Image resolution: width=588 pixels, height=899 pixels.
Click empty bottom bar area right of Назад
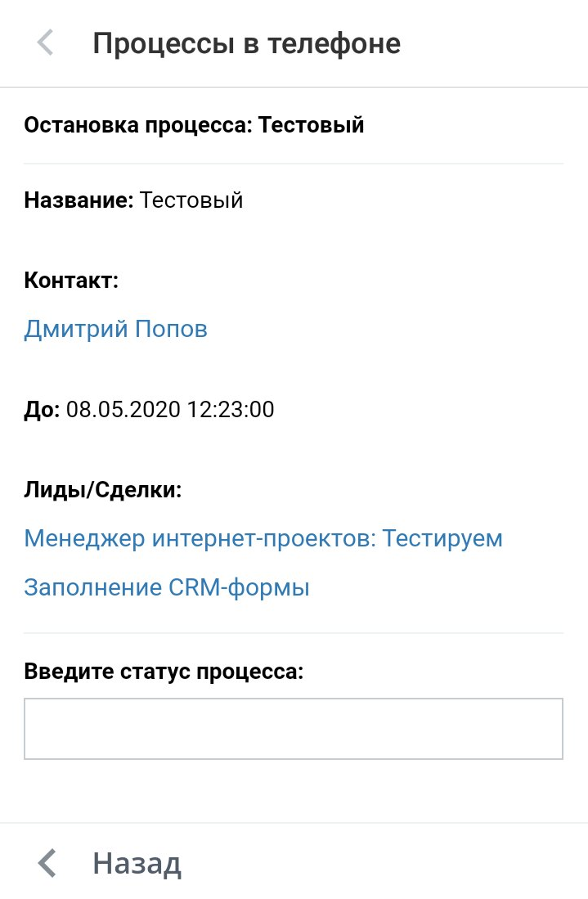coord(384,863)
